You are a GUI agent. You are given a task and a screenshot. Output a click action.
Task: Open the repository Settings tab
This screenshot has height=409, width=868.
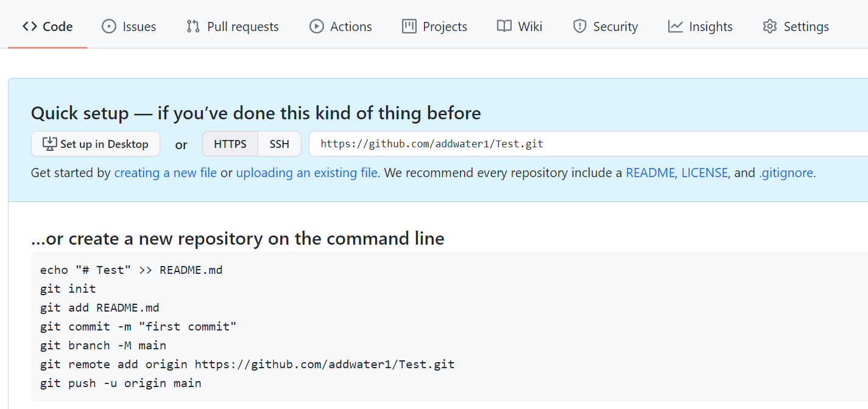pyautogui.click(x=796, y=27)
